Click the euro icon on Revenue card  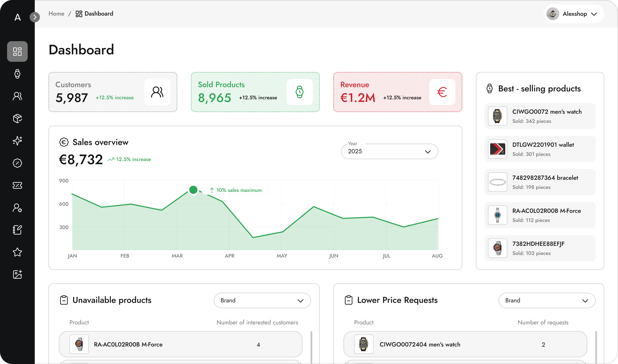tap(442, 92)
